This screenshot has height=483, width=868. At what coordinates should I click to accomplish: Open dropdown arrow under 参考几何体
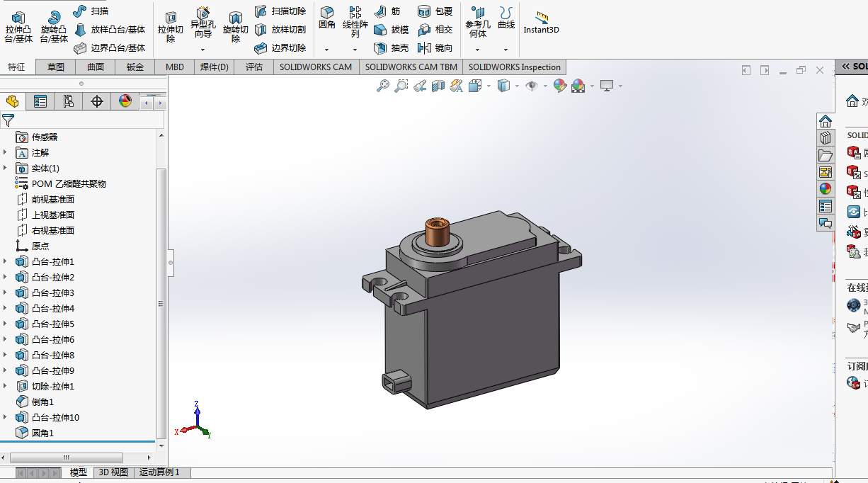(478, 50)
